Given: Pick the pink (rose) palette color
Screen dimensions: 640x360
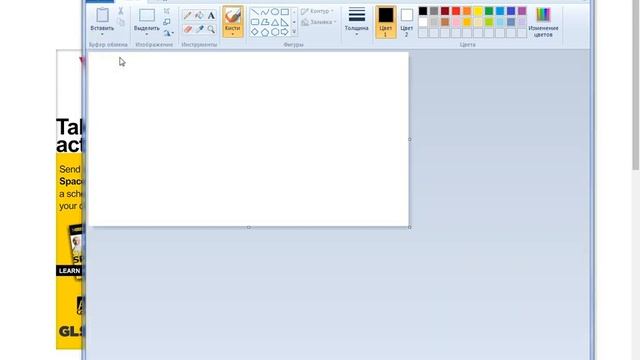Looking at the screenshot, I should 456,22.
